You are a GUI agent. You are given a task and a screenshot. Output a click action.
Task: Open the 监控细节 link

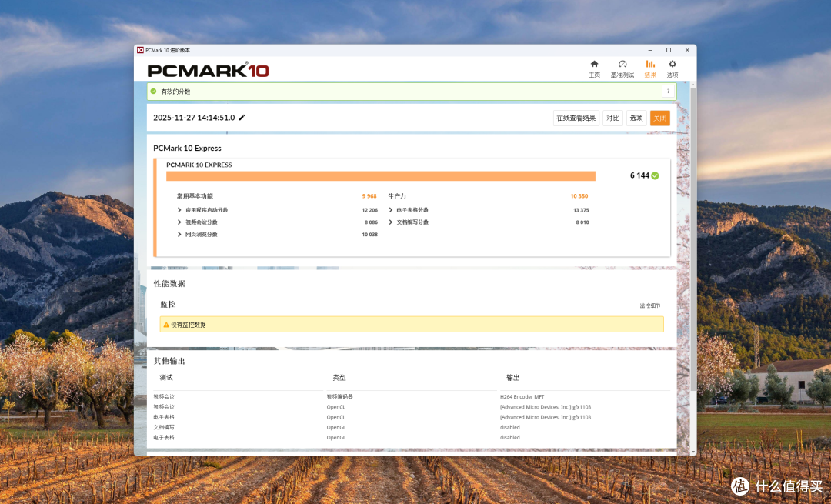point(649,305)
